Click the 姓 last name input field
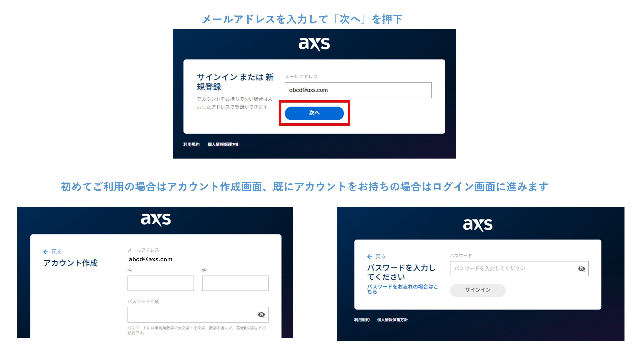Viewport: 644px width, 361px height. coord(235,283)
